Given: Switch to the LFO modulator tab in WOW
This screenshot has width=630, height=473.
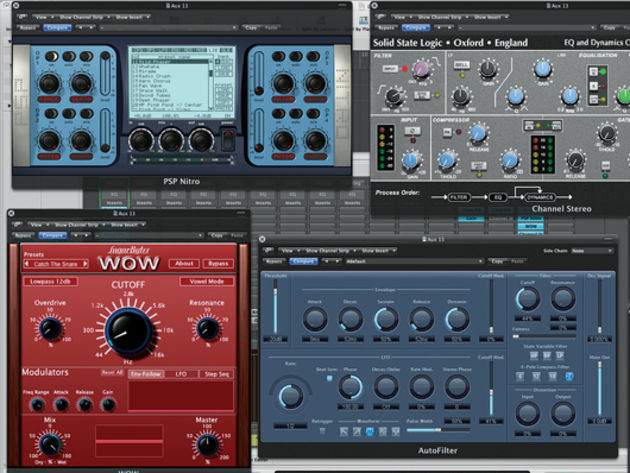Looking at the screenshot, I should click(x=181, y=374).
